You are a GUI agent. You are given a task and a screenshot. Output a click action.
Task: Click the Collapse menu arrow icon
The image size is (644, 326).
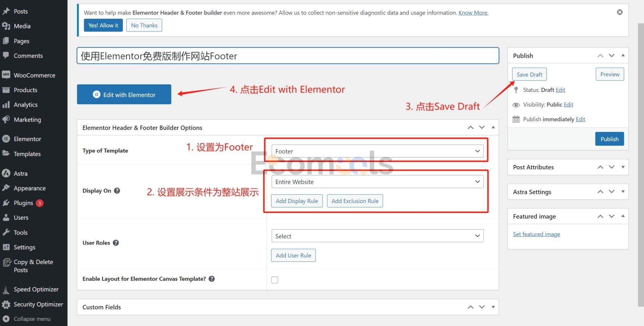(x=6, y=319)
